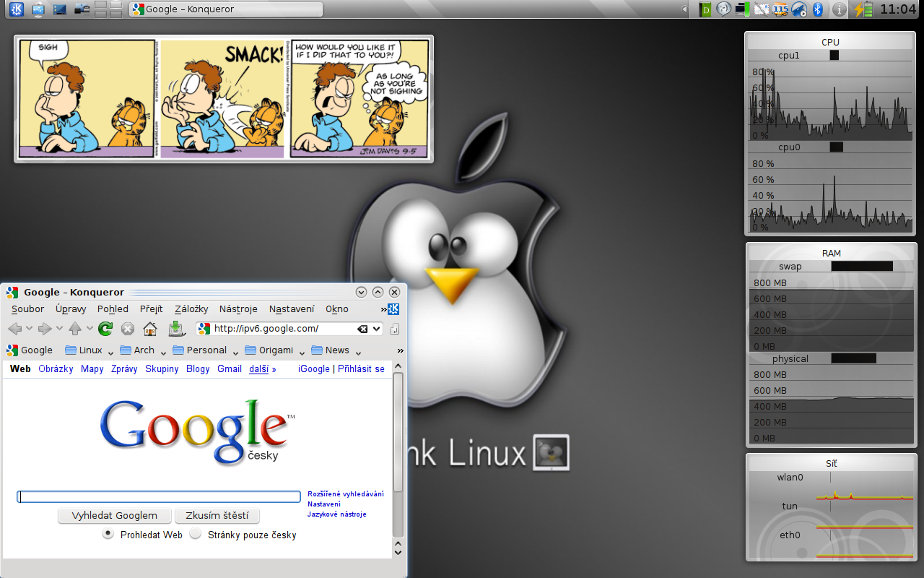Open the Úpravy menu
Viewport: 924px width, 578px height.
pos(71,309)
